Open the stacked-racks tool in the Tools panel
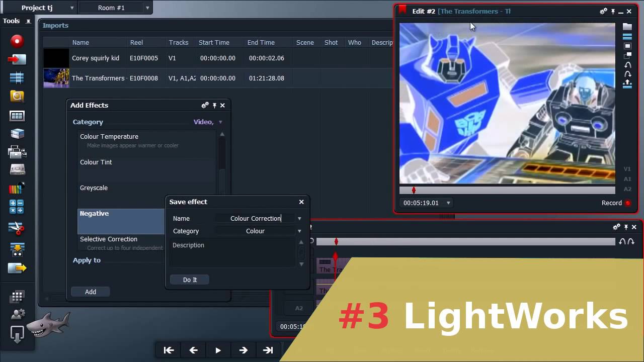 pos(17,134)
